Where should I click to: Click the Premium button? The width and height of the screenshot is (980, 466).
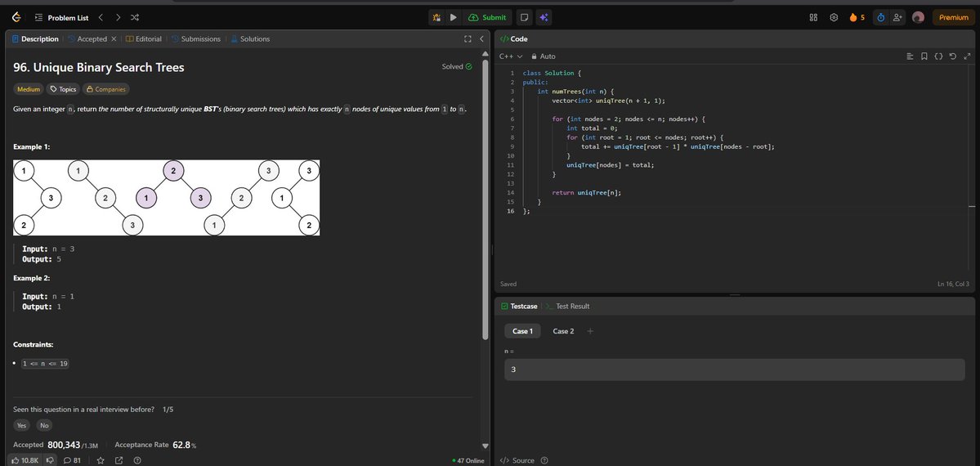(x=954, y=17)
